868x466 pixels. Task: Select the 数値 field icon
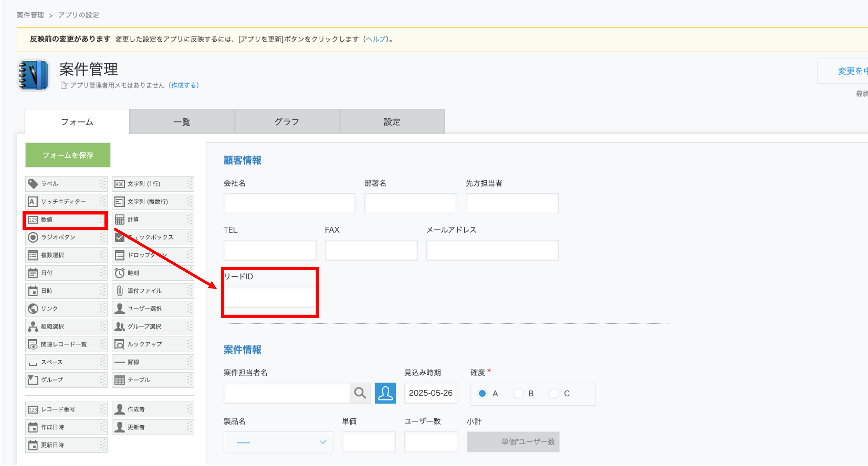click(x=33, y=219)
